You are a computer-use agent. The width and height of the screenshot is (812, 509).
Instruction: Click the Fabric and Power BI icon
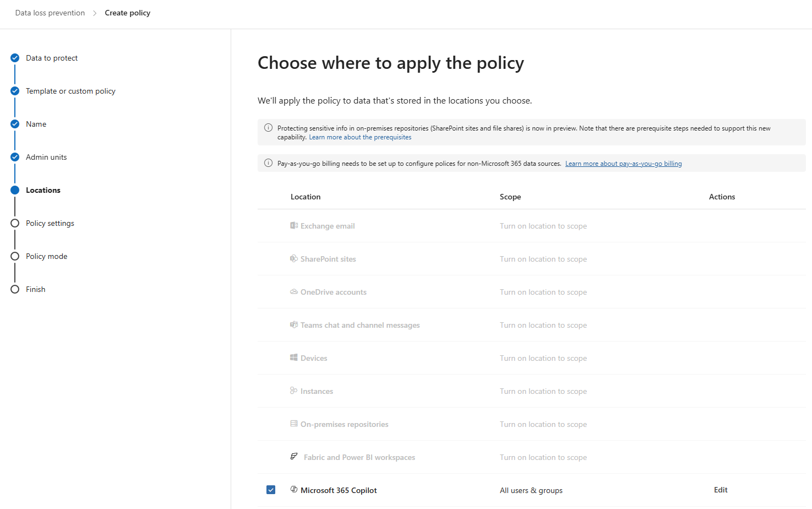click(x=294, y=456)
